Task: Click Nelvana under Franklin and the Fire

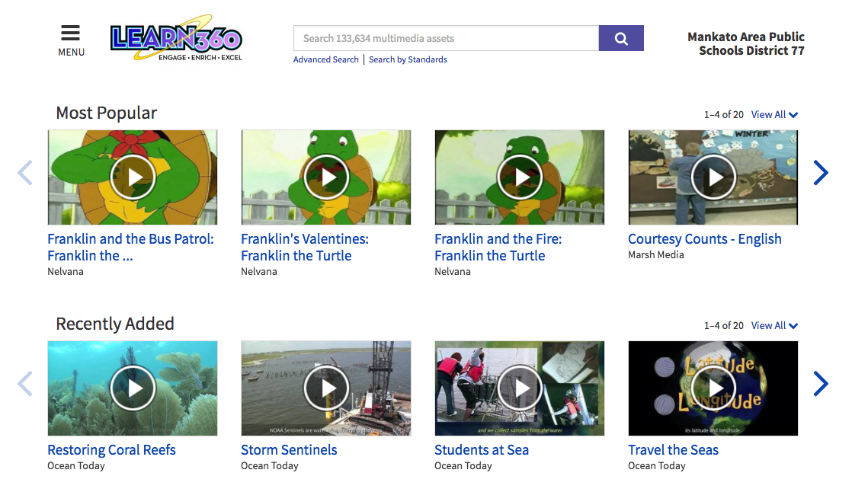Action: click(x=452, y=271)
